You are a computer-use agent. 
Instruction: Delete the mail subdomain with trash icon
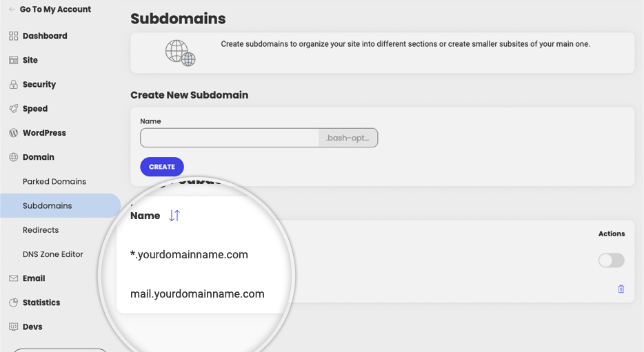pos(621,289)
